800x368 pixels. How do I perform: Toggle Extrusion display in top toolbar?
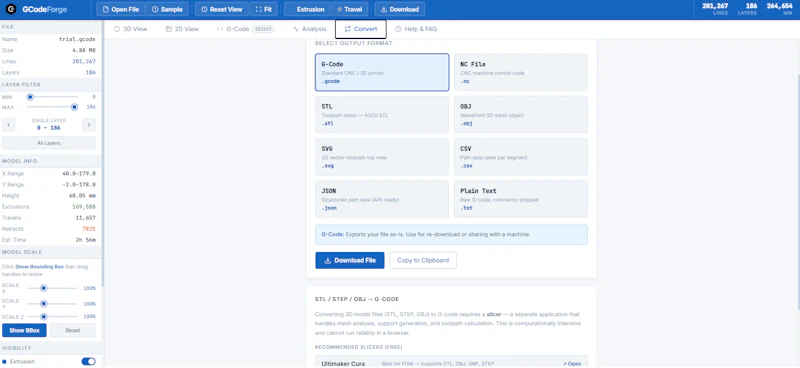coord(307,9)
